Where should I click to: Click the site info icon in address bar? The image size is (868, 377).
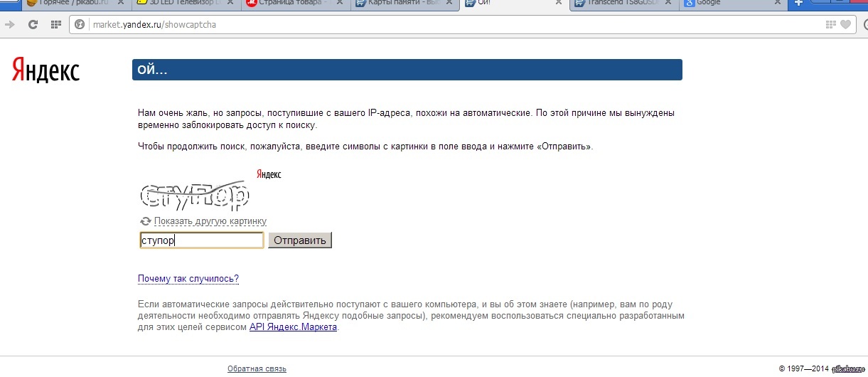tap(82, 25)
